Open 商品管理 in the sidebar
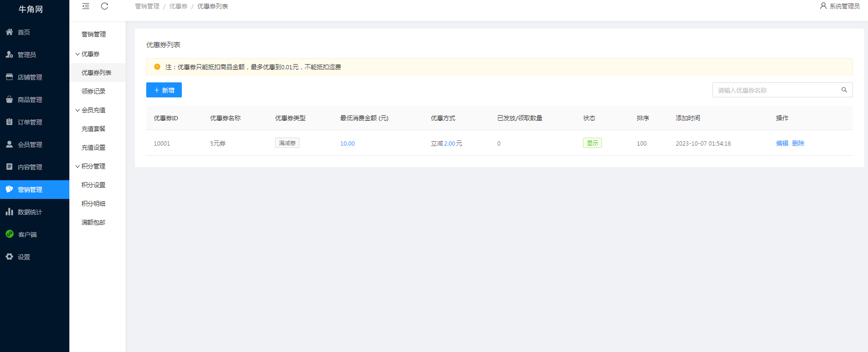Screen dimensions: 868x352 tap(30, 100)
